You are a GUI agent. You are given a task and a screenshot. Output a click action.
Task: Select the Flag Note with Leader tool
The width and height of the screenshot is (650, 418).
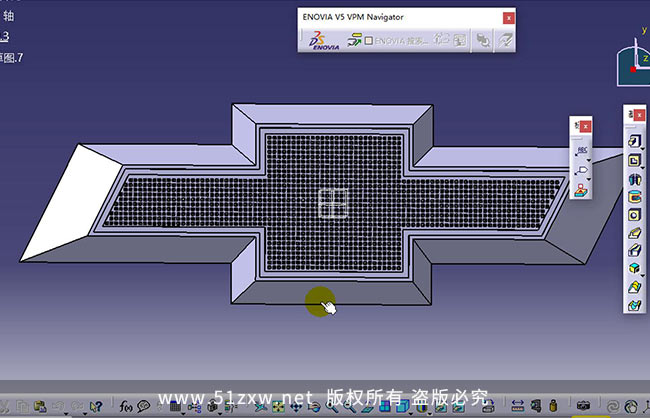click(x=582, y=170)
